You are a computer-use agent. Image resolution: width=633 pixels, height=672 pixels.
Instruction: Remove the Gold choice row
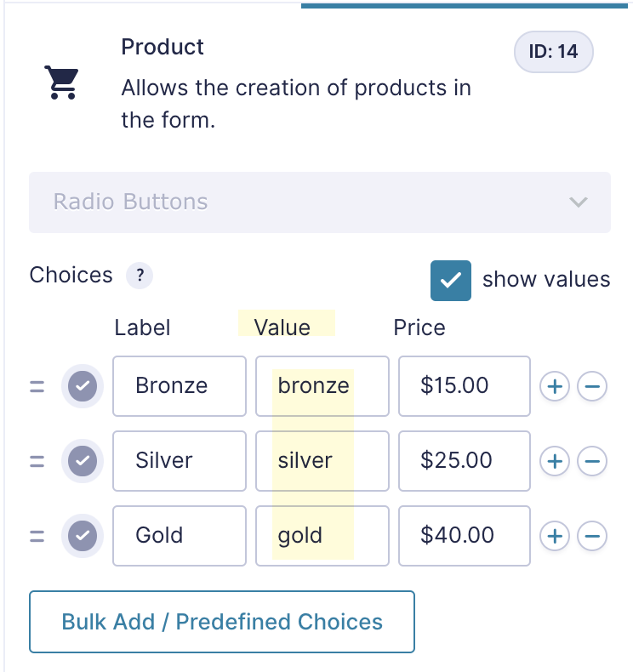coord(592,536)
